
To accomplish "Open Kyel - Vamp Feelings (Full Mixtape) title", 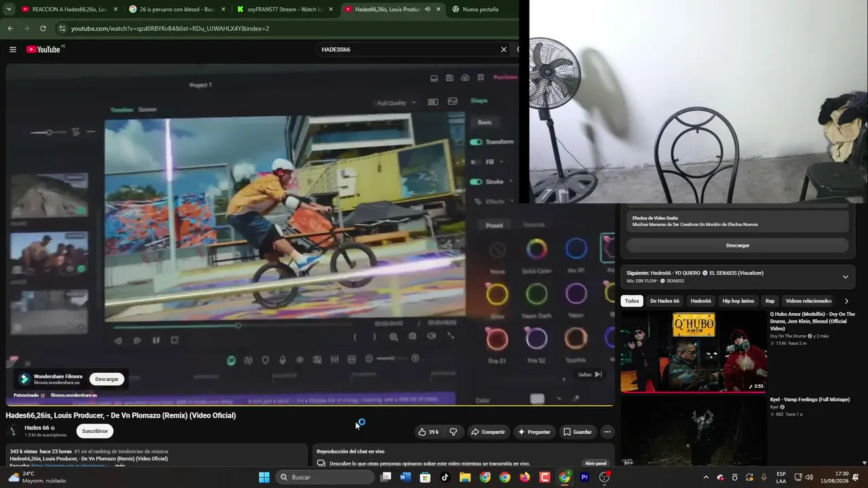I will (x=810, y=400).
